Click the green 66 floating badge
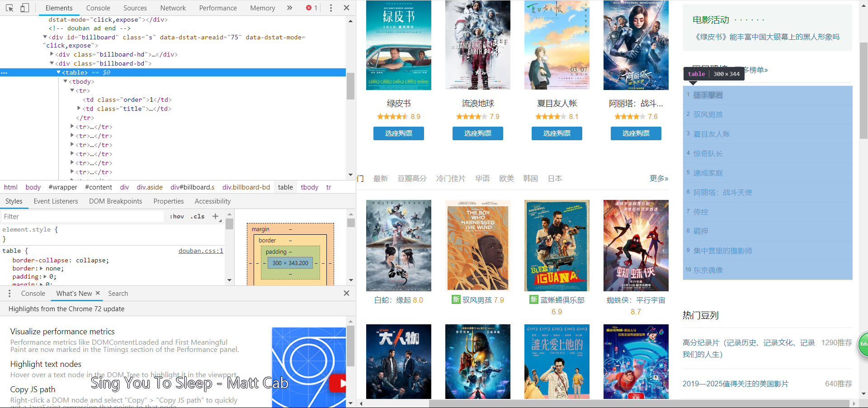 click(863, 344)
